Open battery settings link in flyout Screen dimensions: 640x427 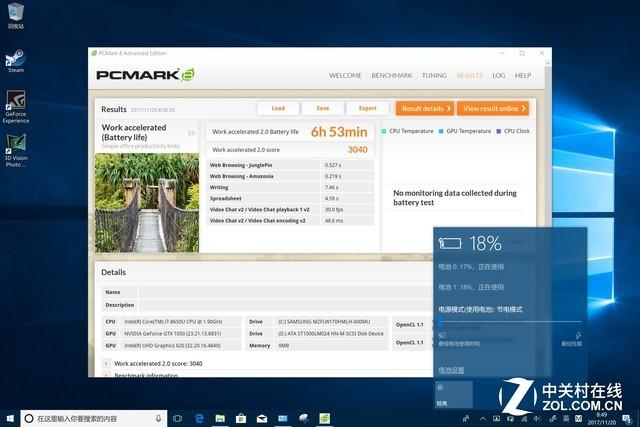(451, 369)
